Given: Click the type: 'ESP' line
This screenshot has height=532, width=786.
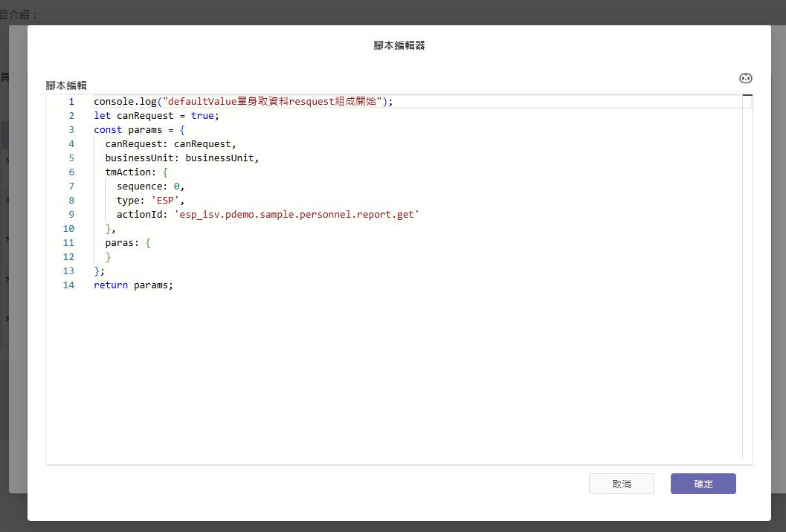Looking at the screenshot, I should (150, 201).
